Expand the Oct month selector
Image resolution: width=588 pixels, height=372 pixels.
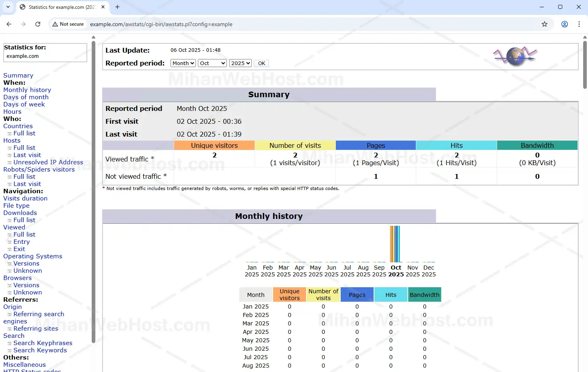(x=212, y=63)
